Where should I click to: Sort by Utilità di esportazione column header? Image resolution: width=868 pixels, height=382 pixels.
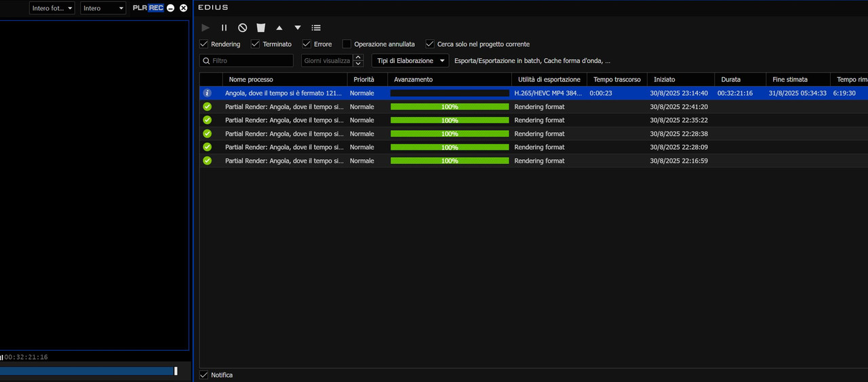coord(548,79)
